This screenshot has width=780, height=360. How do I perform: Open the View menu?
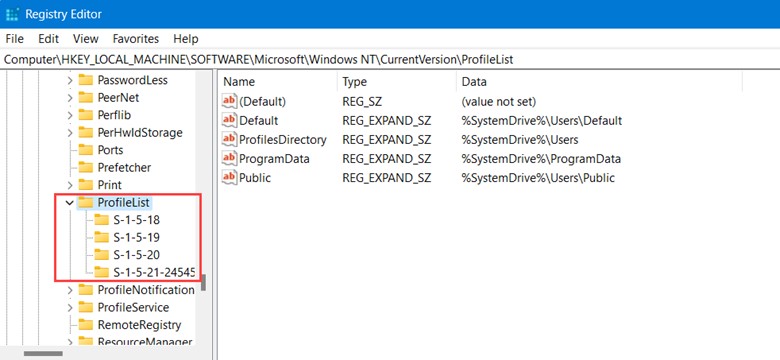click(86, 39)
